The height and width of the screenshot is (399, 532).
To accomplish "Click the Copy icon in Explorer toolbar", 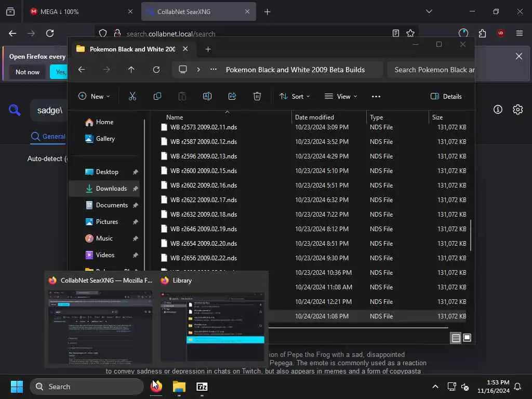I will [157, 96].
